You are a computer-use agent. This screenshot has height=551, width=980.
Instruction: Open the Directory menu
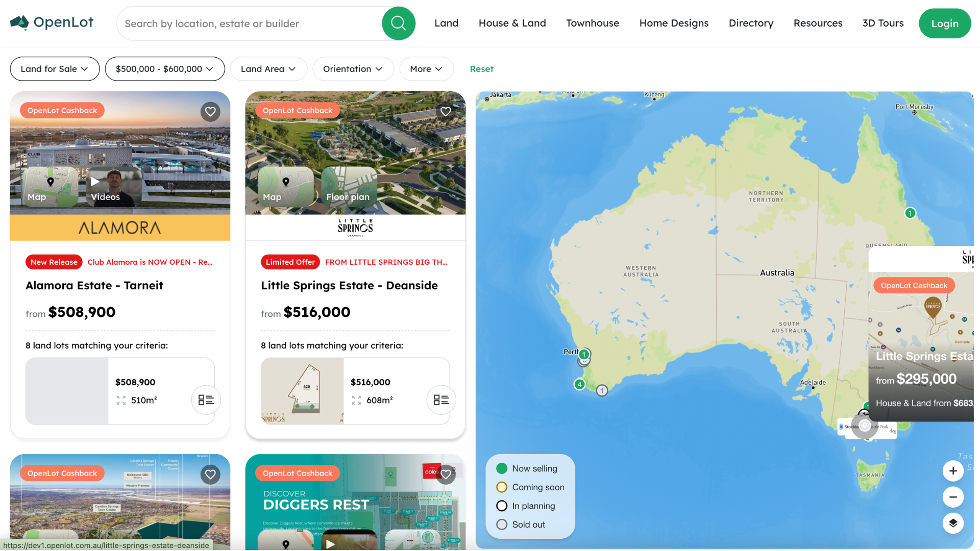click(751, 23)
